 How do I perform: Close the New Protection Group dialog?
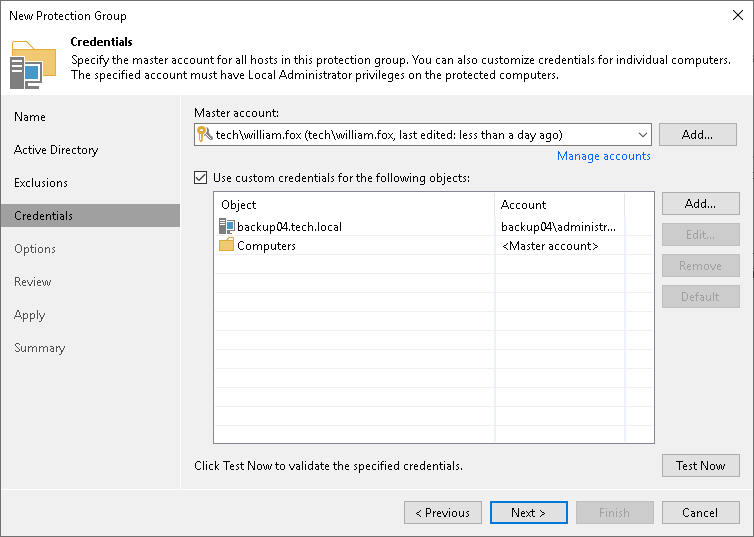pos(738,15)
